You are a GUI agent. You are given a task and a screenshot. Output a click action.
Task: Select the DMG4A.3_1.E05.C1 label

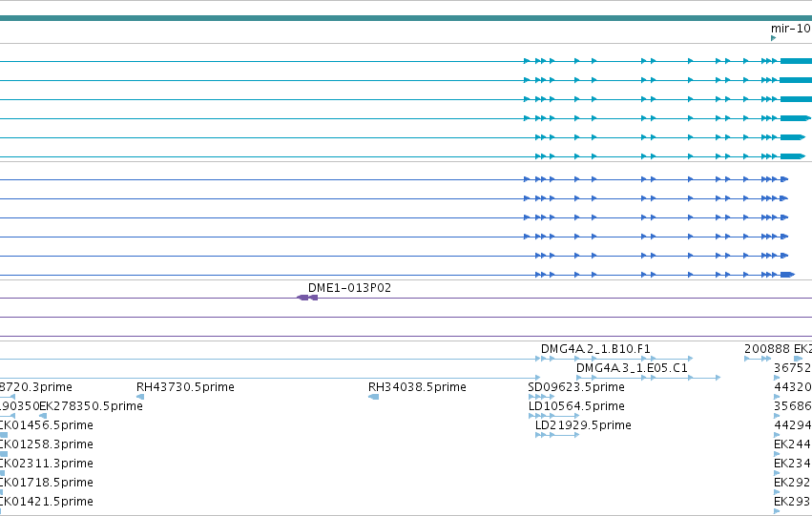point(632,368)
